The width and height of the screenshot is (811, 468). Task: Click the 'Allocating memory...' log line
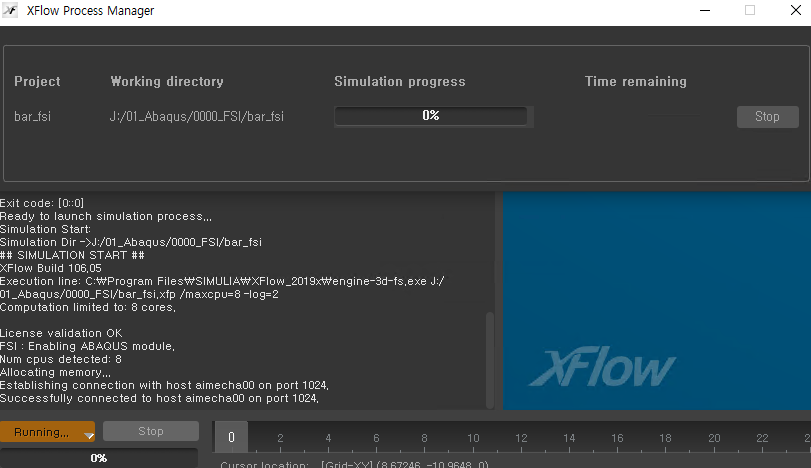[x=55, y=372]
